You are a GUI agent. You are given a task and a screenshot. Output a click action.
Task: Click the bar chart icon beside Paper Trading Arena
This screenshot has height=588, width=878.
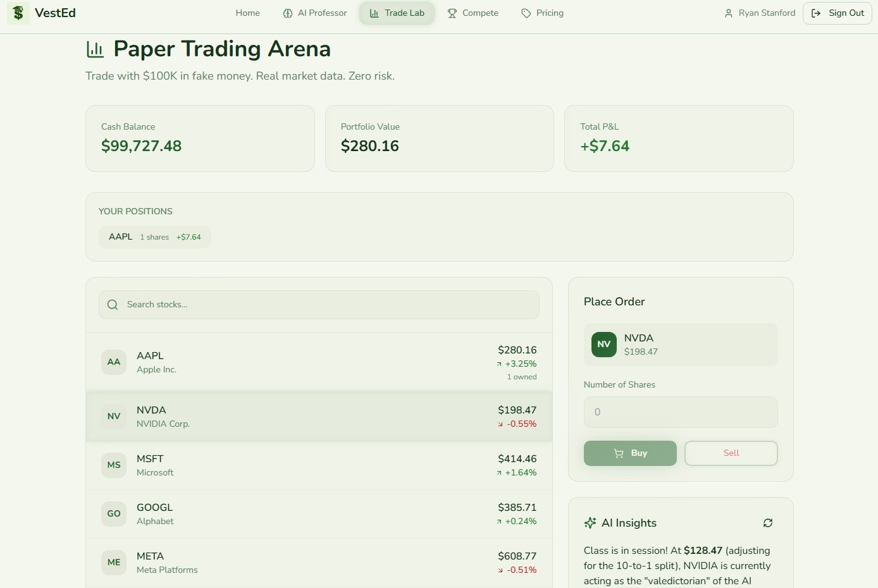(95, 49)
